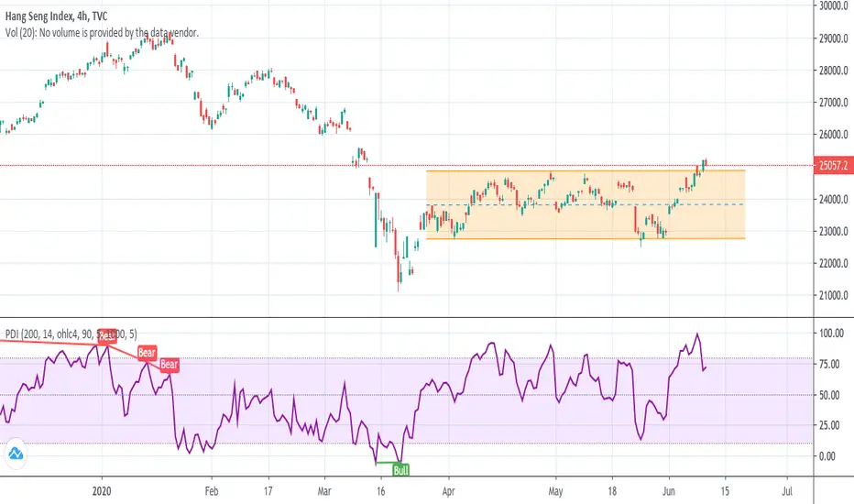Image resolution: width=854 pixels, height=504 pixels.
Task: Click the 27000.0 price axis label
Action: coord(833,103)
